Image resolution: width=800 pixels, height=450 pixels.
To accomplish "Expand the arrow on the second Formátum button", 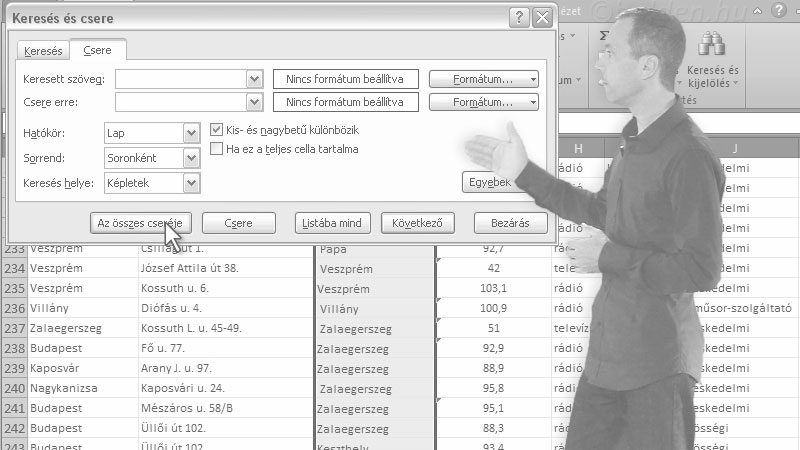I will (x=533, y=102).
